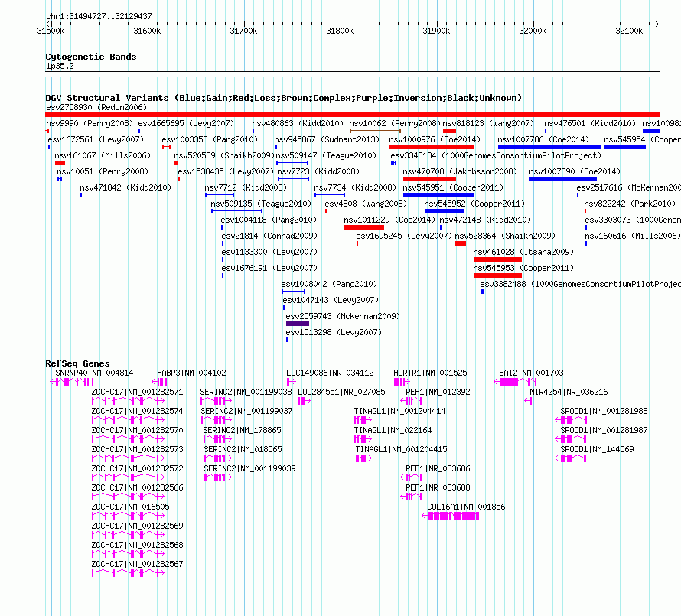Image resolution: width=681 pixels, height=616 pixels.
Task: Open the nsv945867 (Sudmant2013) label
Action: 327,139
